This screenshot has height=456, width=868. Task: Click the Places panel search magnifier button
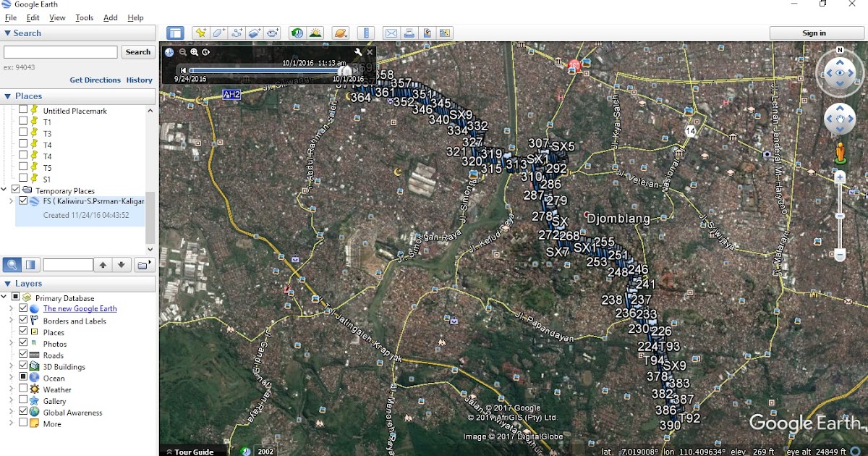click(x=12, y=265)
